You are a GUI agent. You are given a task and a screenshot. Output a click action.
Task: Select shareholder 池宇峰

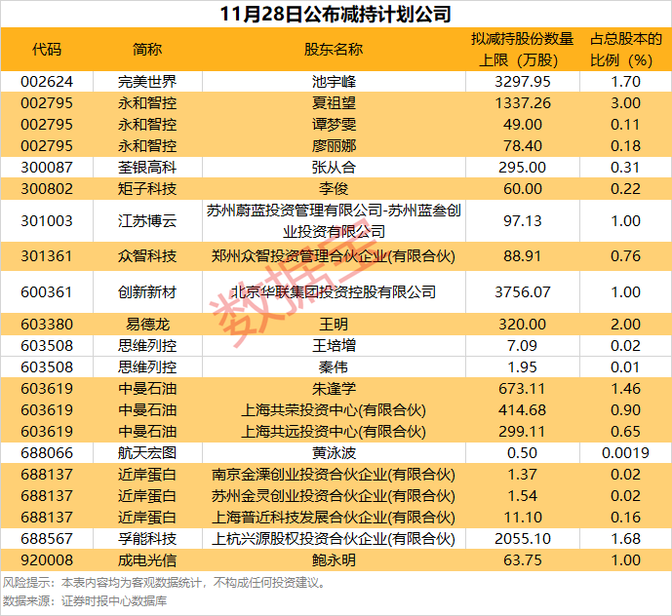(x=334, y=82)
